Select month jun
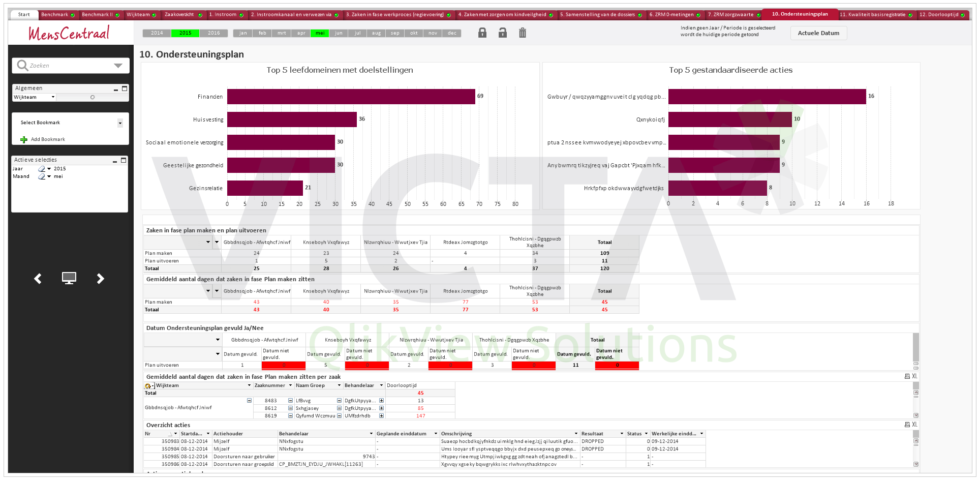The width and height of the screenshot is (980, 481). coord(339,33)
